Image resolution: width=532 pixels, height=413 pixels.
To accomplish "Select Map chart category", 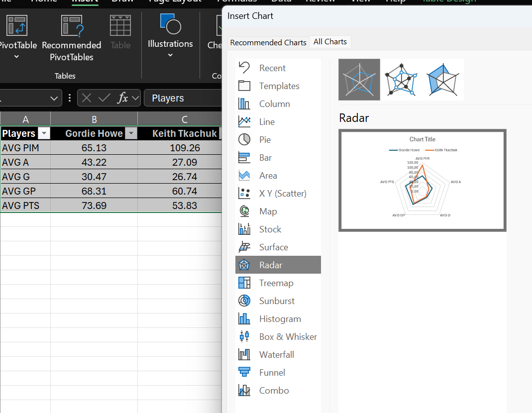I will (278, 211).
